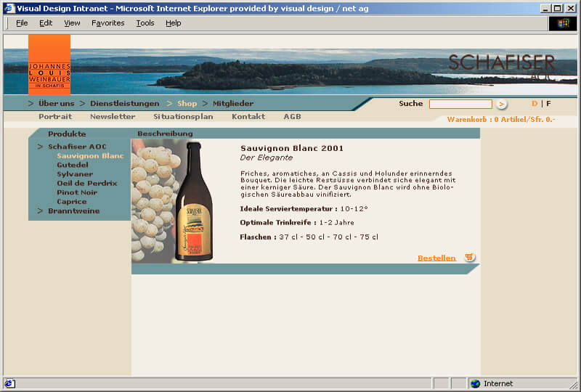The width and height of the screenshot is (581, 392).
Task: Click the Produkte panel header
Action: (x=67, y=134)
